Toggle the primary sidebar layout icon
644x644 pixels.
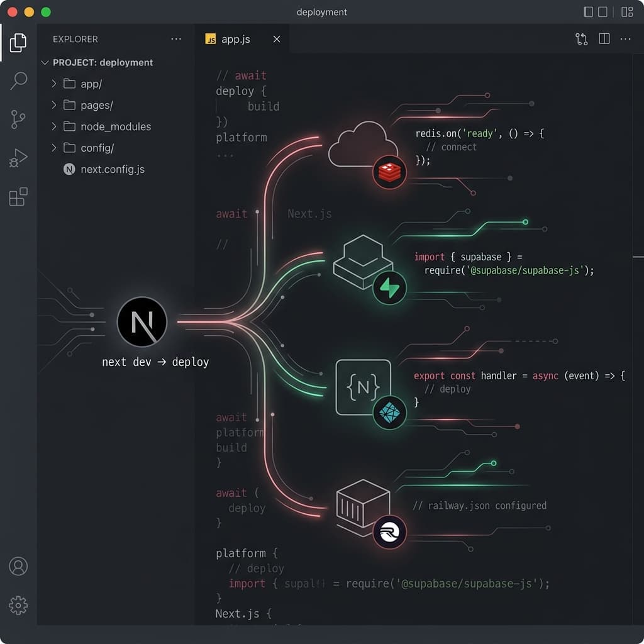point(588,12)
